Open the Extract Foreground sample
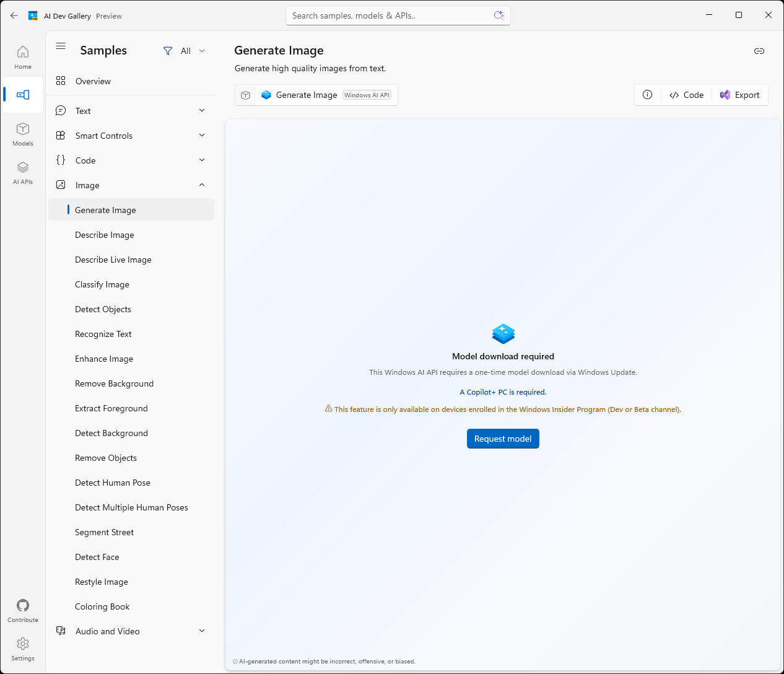The width and height of the screenshot is (784, 674). [131, 408]
